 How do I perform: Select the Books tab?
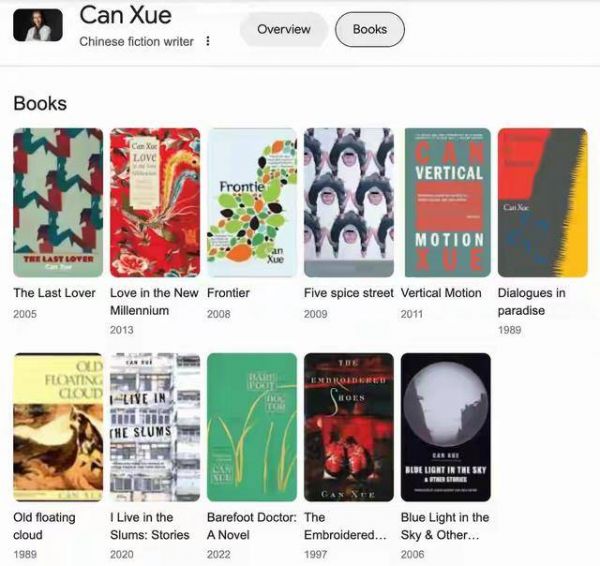370,29
